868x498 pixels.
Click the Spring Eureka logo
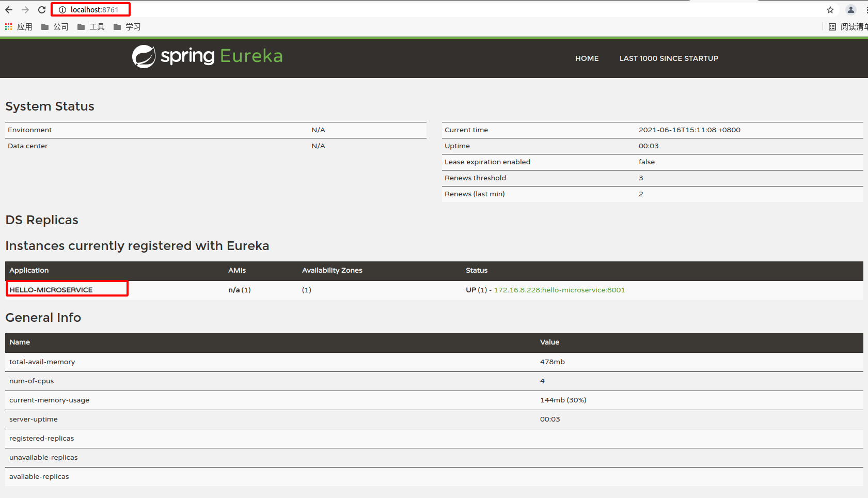(208, 56)
